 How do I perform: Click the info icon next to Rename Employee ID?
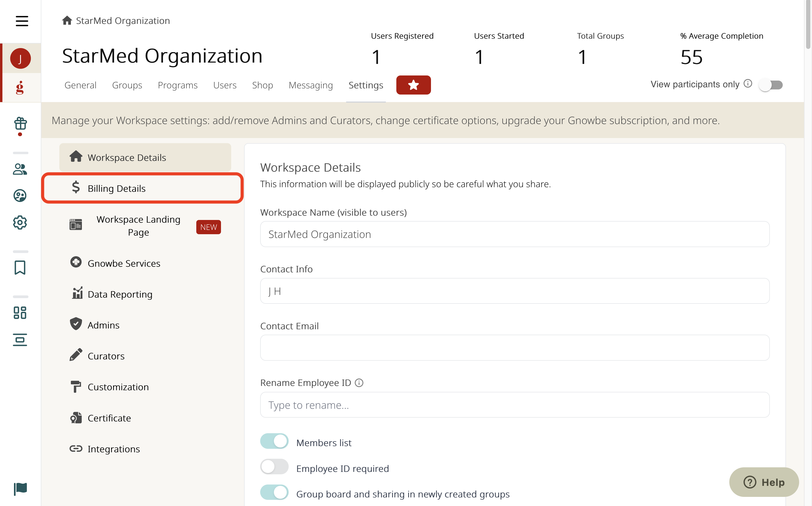[x=359, y=383]
